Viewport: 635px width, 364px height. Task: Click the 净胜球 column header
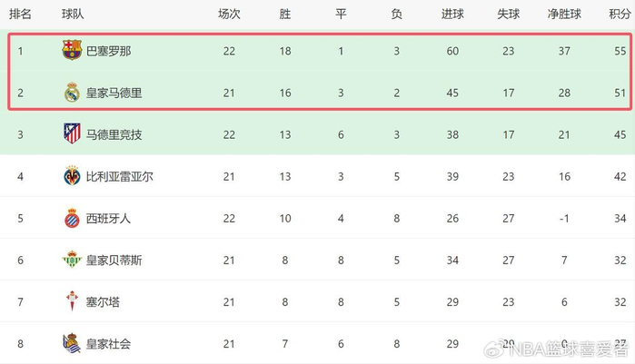pyautogui.click(x=564, y=14)
